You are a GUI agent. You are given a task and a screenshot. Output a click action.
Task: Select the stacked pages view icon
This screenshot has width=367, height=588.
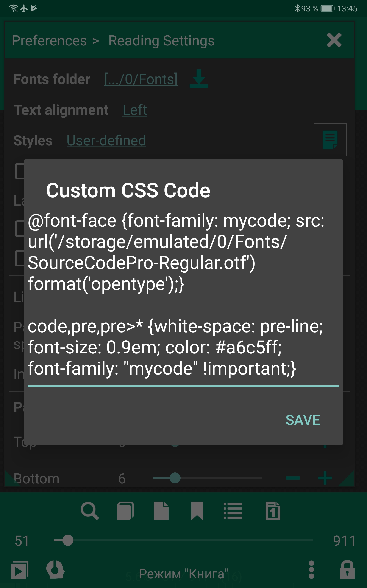coord(125,511)
